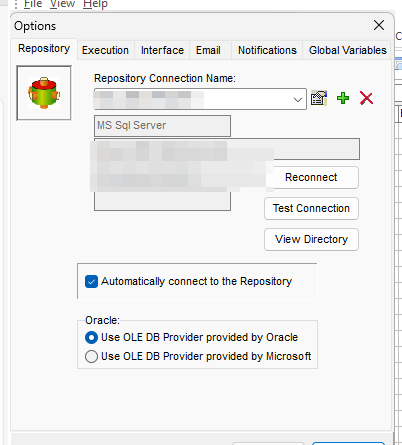The image size is (402, 445).
Task: Click the edit connection properties icon
Action: [319, 98]
